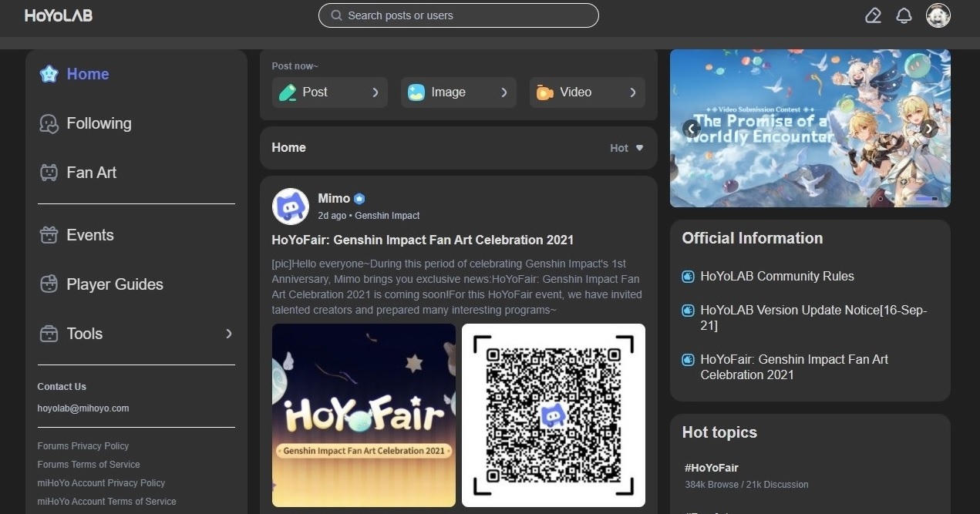Open the Forums Privacy Policy
980x514 pixels.
(83, 445)
